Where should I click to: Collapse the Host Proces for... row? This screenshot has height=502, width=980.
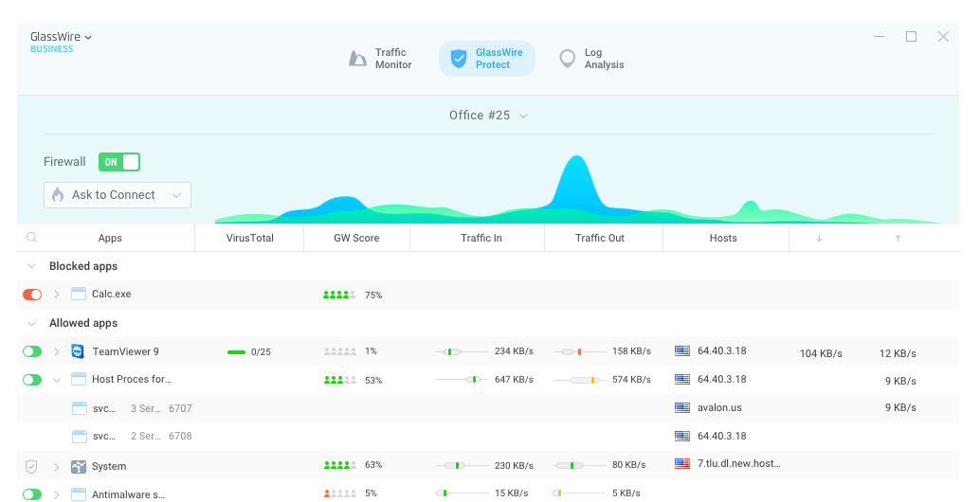coord(56,380)
